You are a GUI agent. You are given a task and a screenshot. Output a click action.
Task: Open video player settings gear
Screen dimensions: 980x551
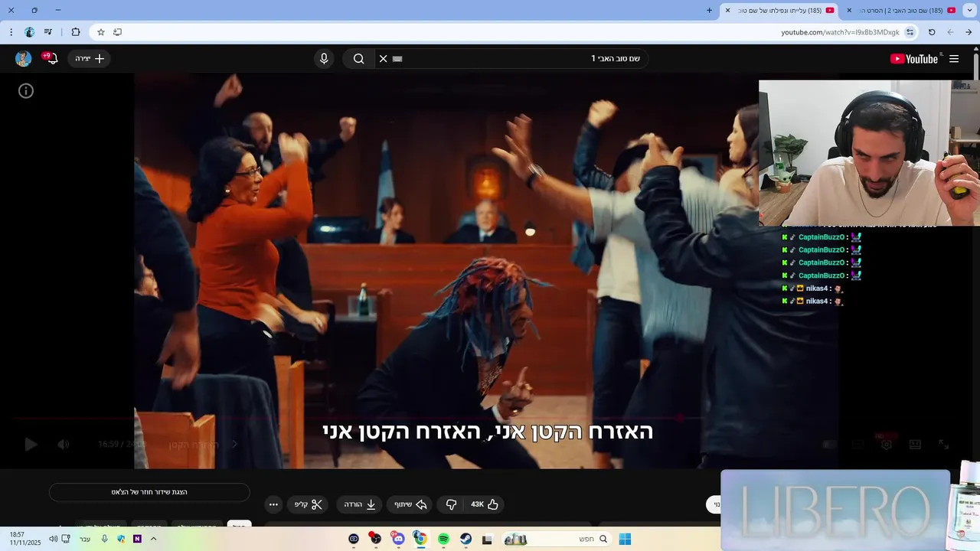[887, 445]
